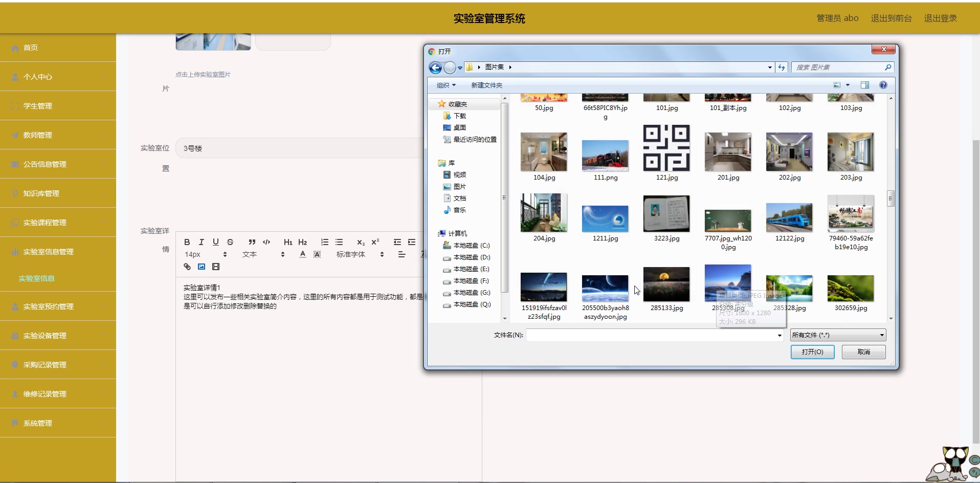Viewport: 980px width, 483px height.
Task: Open 本地磁盘 (C:) drive
Action: 466,246
